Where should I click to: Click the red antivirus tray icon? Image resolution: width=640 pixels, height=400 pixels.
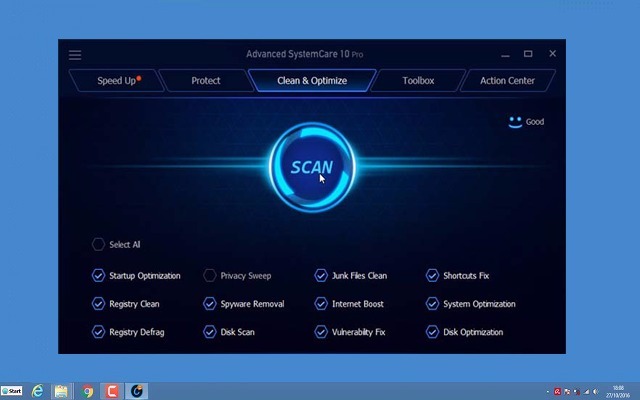[557, 391]
